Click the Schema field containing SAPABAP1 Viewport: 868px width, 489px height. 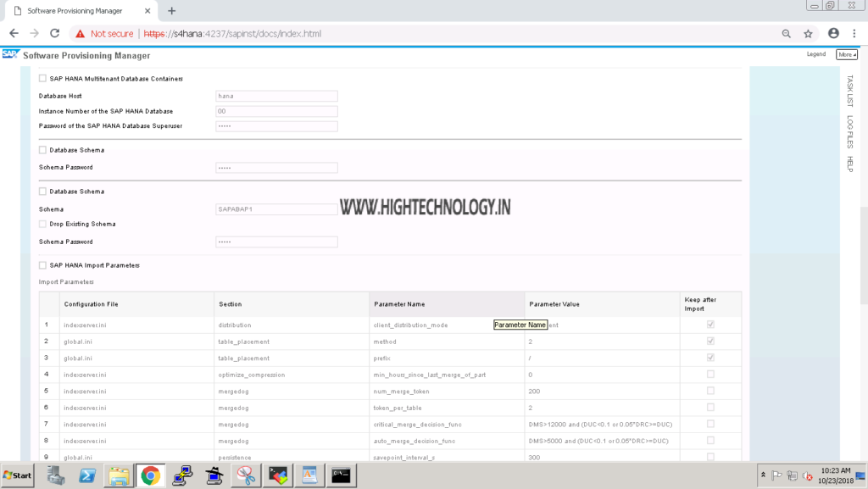coord(276,209)
